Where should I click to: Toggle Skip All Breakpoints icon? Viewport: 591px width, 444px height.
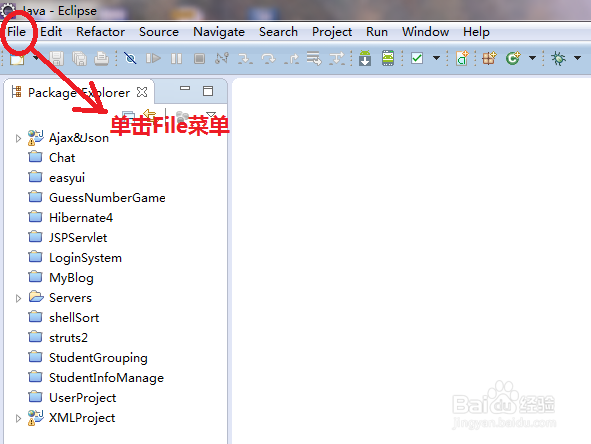[x=130, y=58]
